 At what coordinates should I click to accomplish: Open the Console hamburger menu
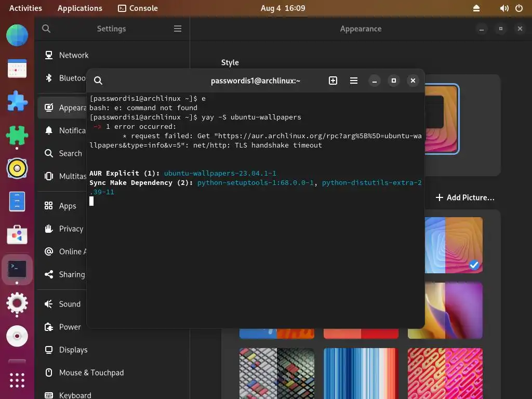353,81
